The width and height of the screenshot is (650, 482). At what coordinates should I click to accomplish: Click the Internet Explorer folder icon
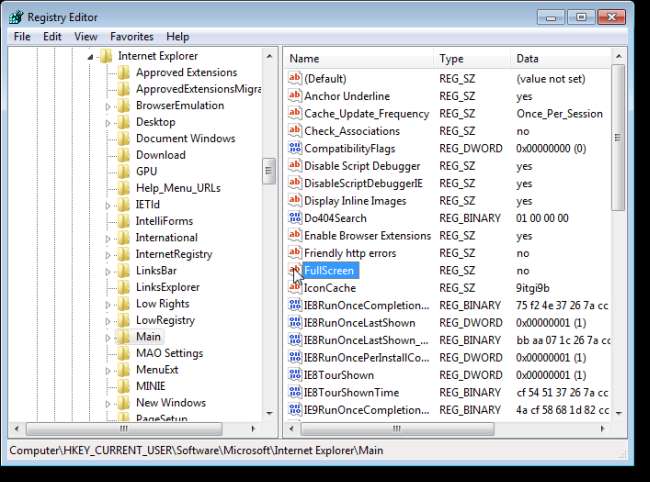tap(106, 56)
